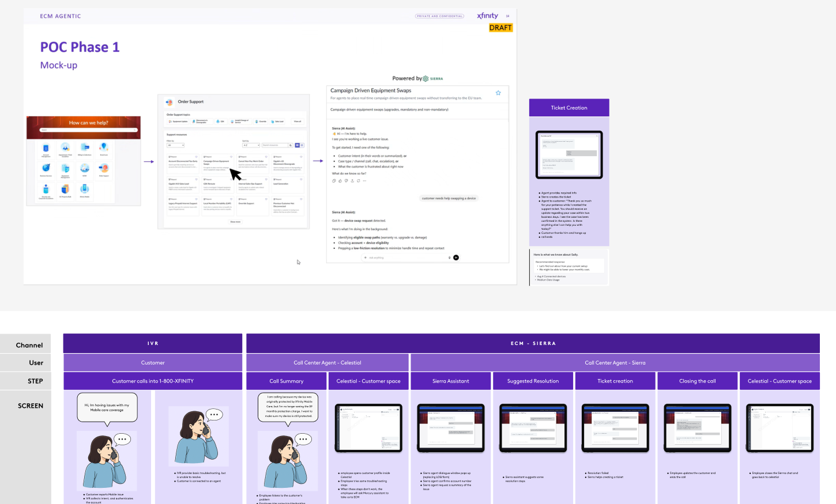Click the plus icon in Ask anything box
836x504 pixels.
[366, 257]
